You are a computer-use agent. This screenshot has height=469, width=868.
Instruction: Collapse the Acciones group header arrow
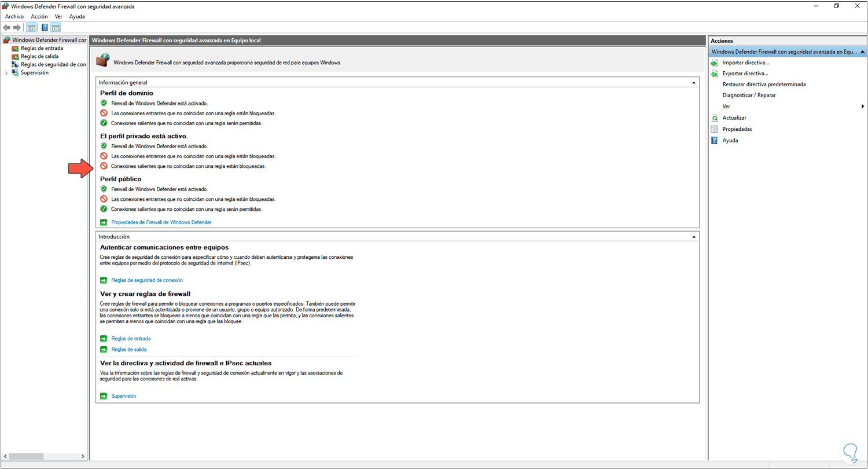point(862,52)
